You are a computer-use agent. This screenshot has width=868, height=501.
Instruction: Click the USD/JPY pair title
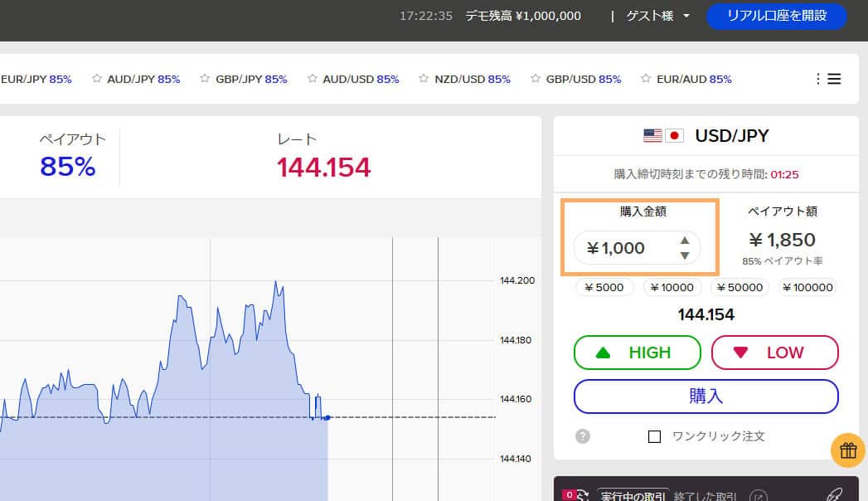[x=732, y=136]
